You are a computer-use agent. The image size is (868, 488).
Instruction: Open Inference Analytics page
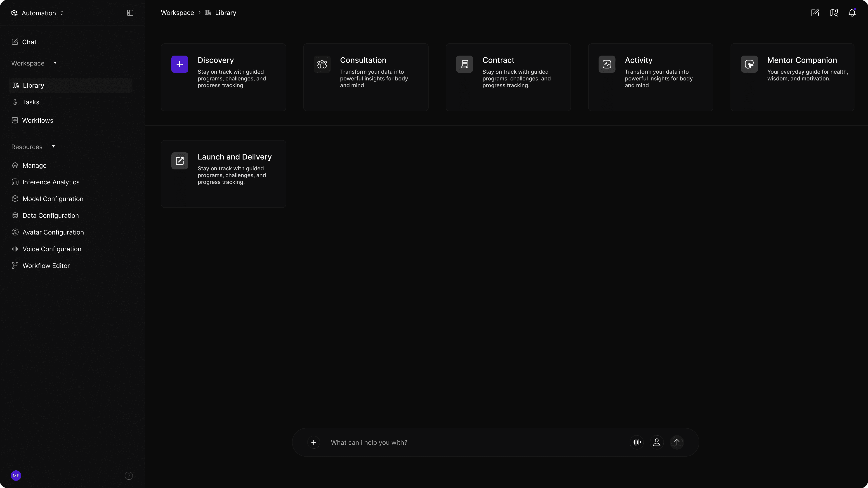click(x=51, y=182)
